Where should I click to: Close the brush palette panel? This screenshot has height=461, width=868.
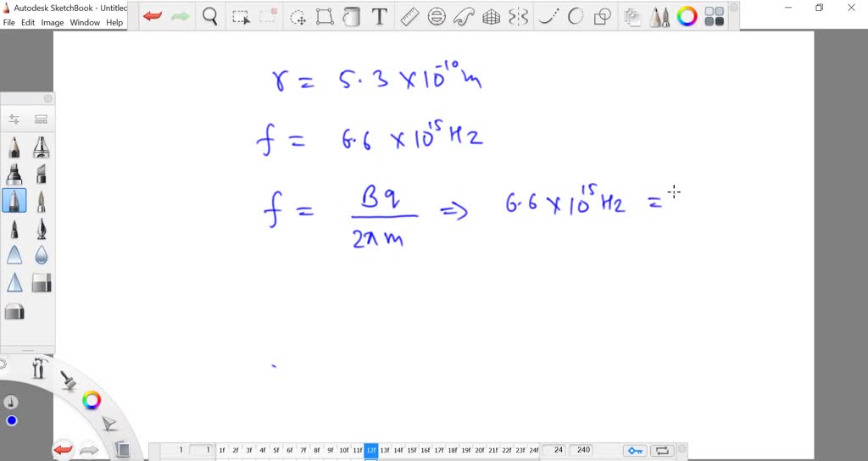[x=48, y=98]
